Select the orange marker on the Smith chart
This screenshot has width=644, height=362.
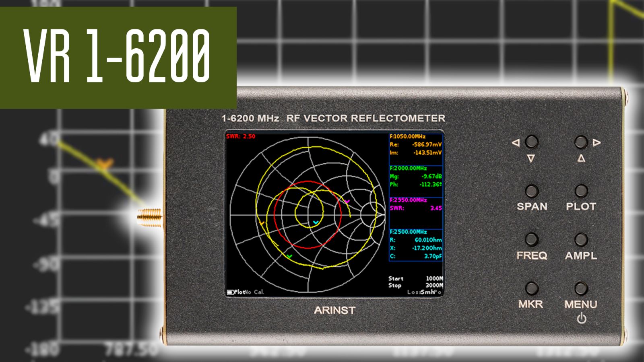click(x=261, y=222)
